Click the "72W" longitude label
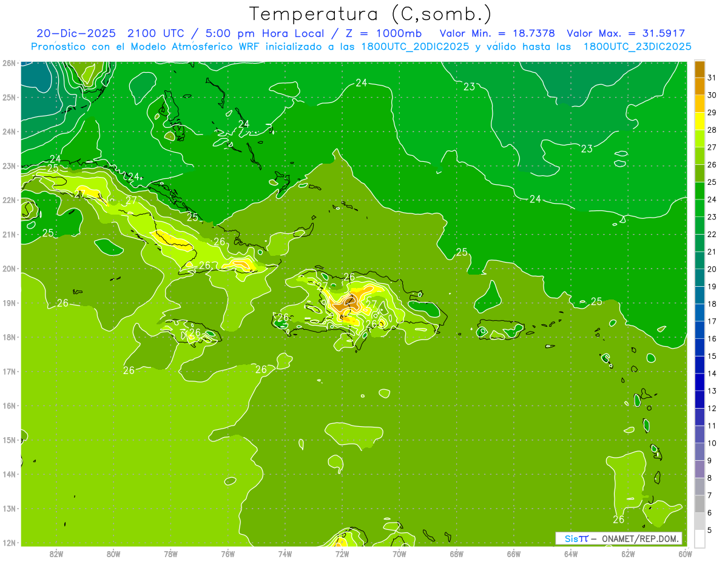This screenshot has width=728, height=562. [x=342, y=554]
